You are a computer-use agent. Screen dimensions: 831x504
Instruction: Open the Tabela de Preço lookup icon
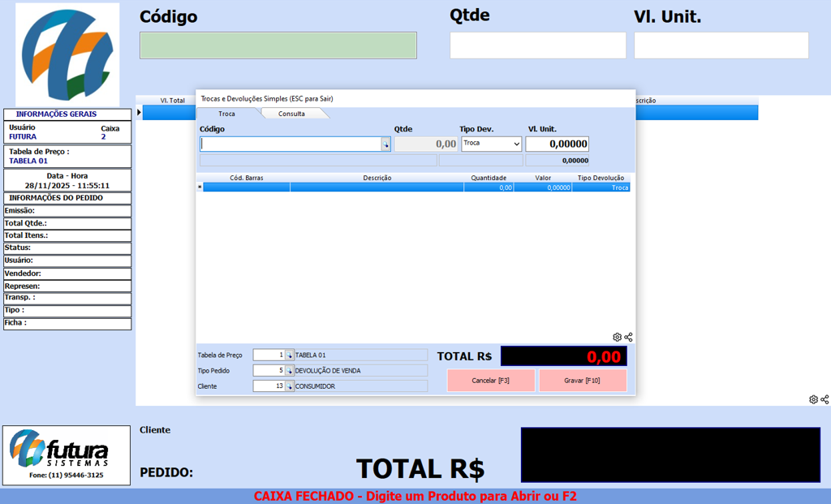click(x=289, y=355)
